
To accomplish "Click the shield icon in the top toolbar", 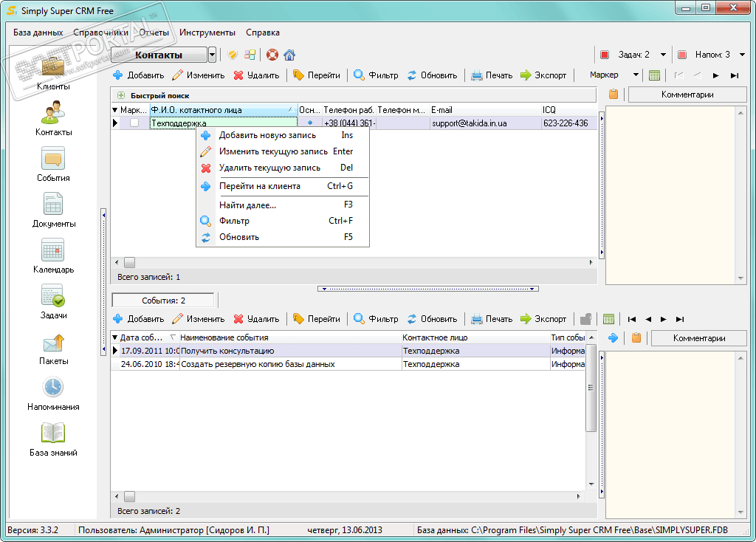I will (233, 55).
